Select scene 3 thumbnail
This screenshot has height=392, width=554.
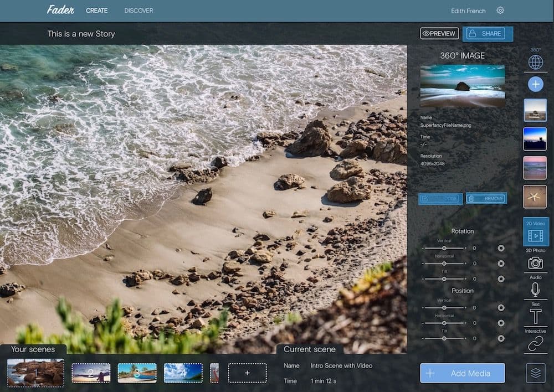point(137,373)
